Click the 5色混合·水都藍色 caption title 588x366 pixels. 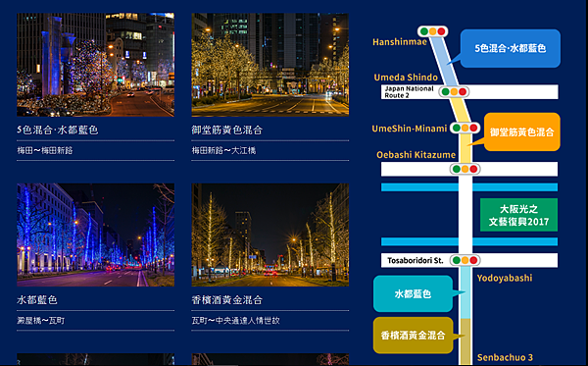pos(58,130)
